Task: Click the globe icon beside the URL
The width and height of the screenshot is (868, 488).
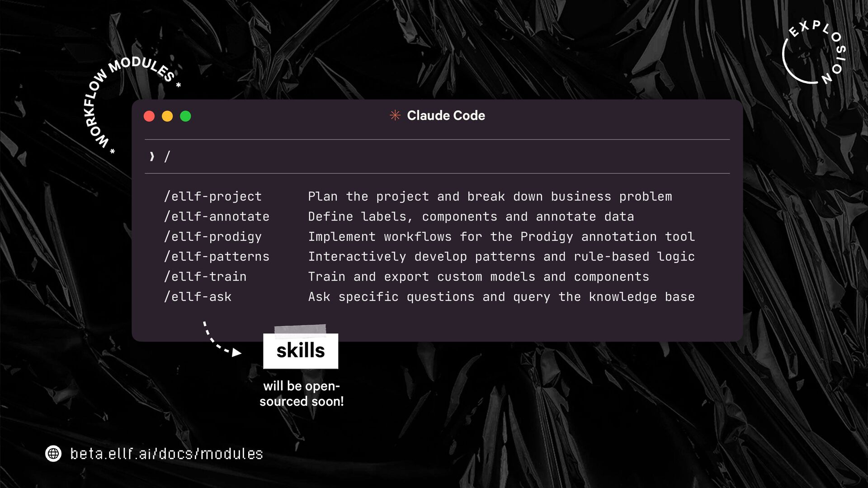Action: coord(53,453)
